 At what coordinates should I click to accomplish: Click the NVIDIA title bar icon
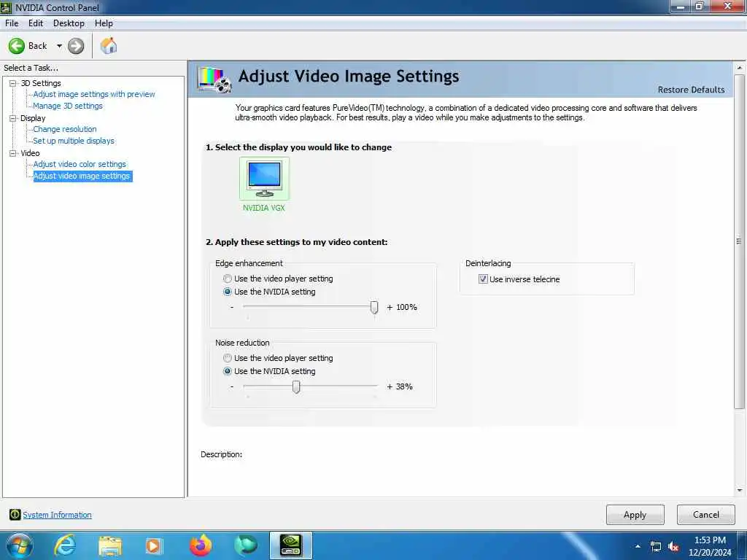tap(6, 7)
